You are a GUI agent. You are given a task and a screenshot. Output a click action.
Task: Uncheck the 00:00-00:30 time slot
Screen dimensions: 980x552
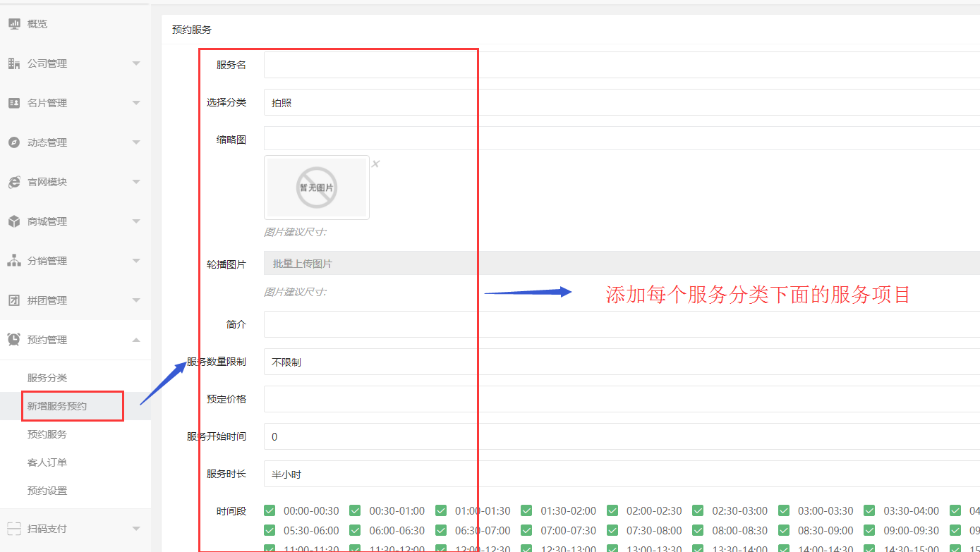coord(270,510)
